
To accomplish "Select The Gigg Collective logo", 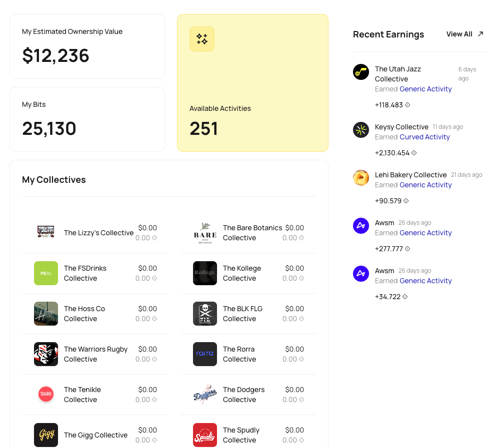I will [x=46, y=435].
